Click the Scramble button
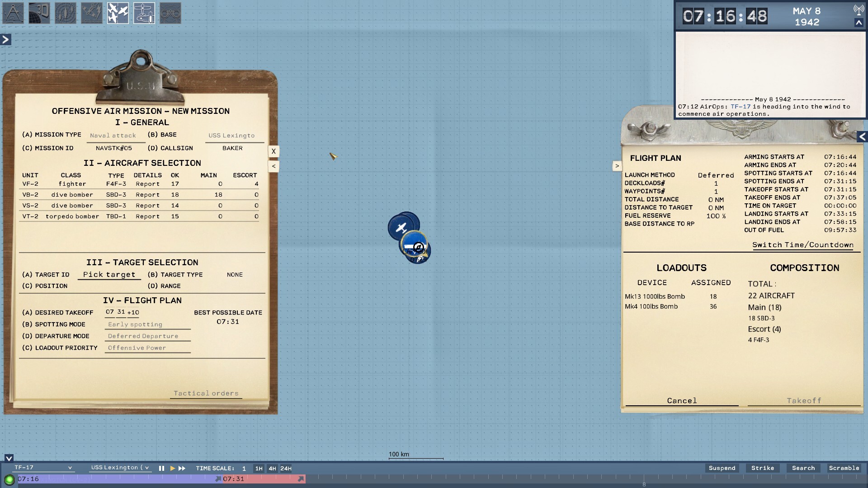This screenshot has height=488, width=868. point(844,468)
